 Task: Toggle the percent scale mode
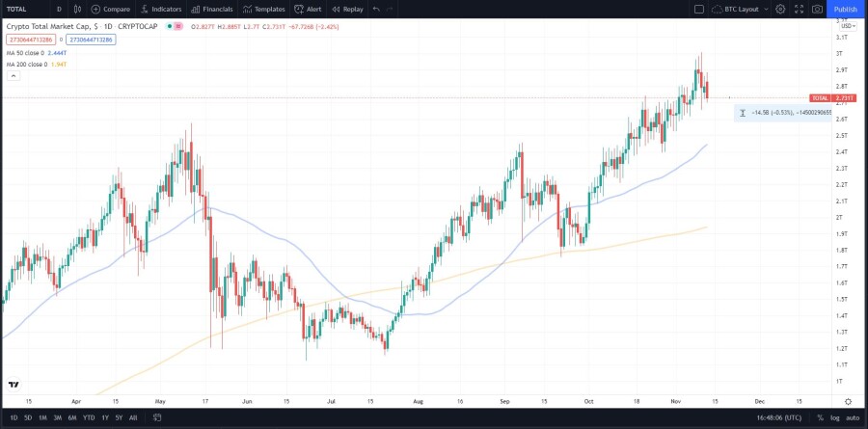[x=820, y=417]
